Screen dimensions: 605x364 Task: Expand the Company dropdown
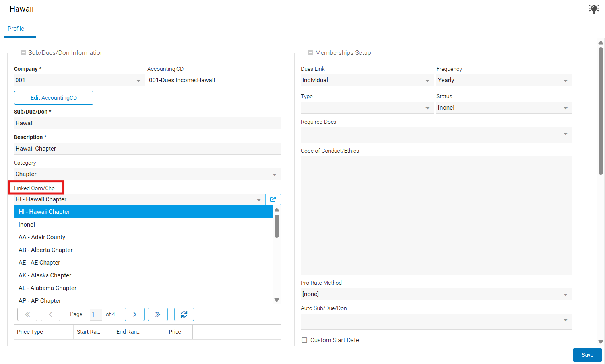pyautogui.click(x=138, y=81)
